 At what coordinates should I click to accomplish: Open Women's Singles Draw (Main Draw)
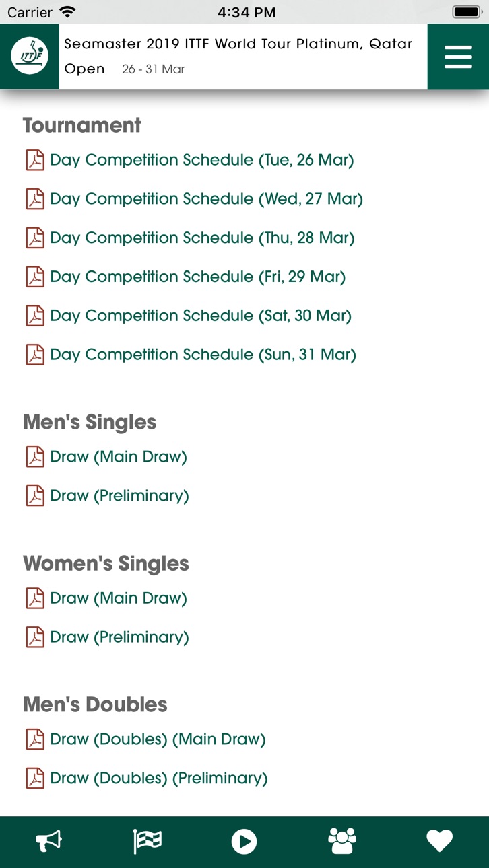pyautogui.click(x=119, y=598)
